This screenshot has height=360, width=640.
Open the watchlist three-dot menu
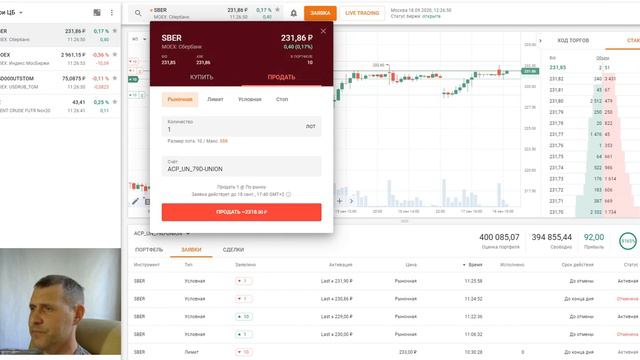click(x=112, y=13)
